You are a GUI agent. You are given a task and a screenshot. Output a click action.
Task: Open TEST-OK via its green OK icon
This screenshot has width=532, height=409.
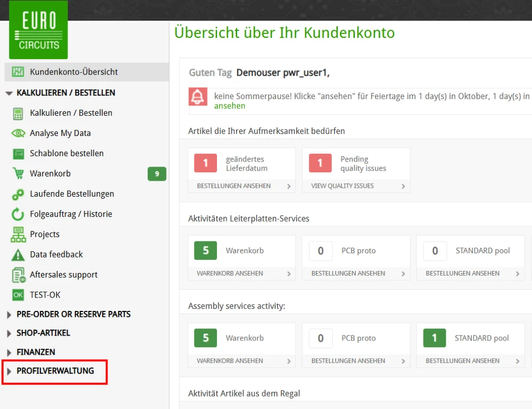[x=17, y=294]
